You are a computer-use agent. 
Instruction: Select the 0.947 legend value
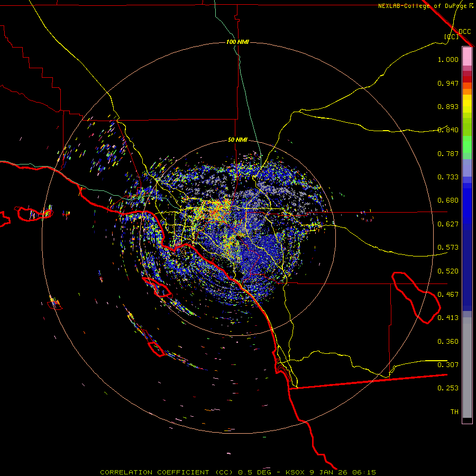click(448, 83)
